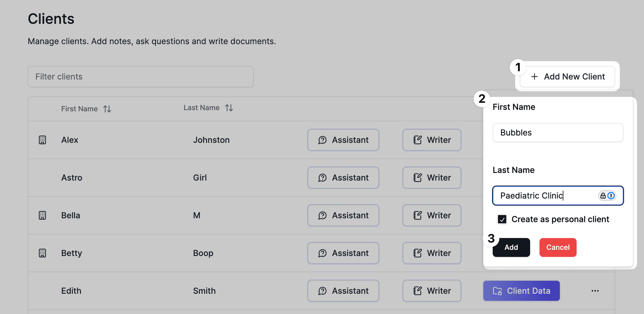The height and width of the screenshot is (314, 644).
Task: Sort clients by First Name arrows
Action: [x=107, y=109]
